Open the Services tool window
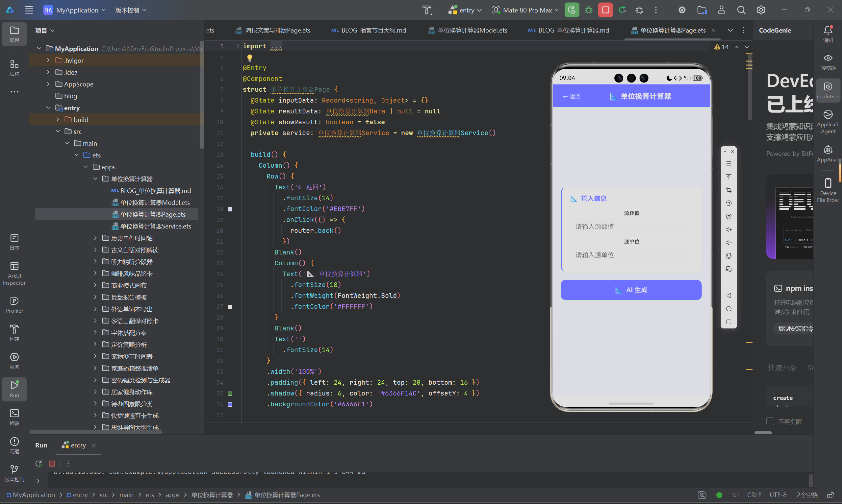 [14, 361]
